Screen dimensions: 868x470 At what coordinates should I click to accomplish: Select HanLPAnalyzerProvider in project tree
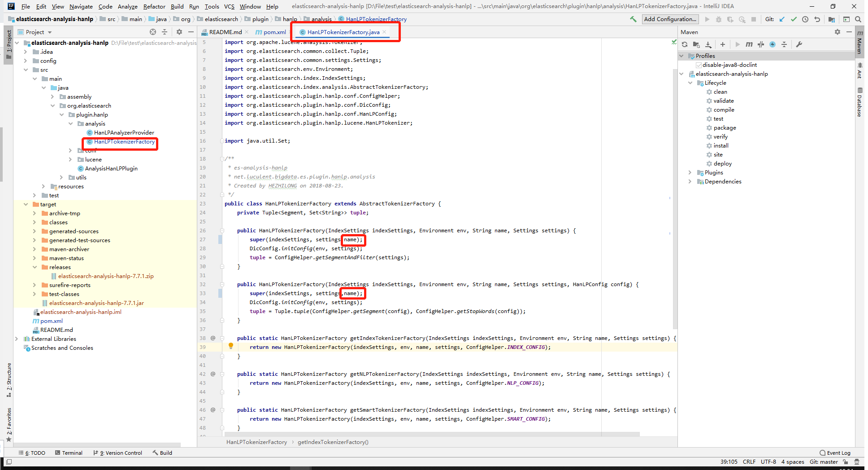click(x=124, y=133)
